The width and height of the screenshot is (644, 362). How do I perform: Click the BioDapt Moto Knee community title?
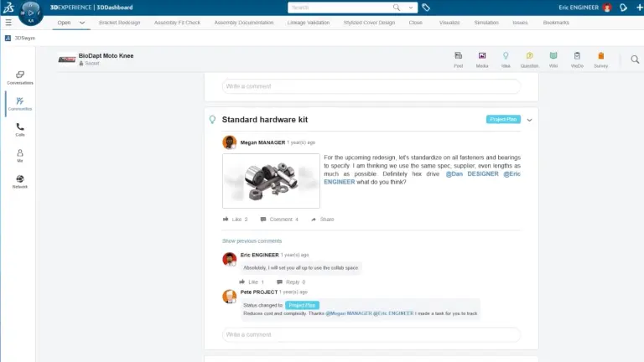coord(106,56)
